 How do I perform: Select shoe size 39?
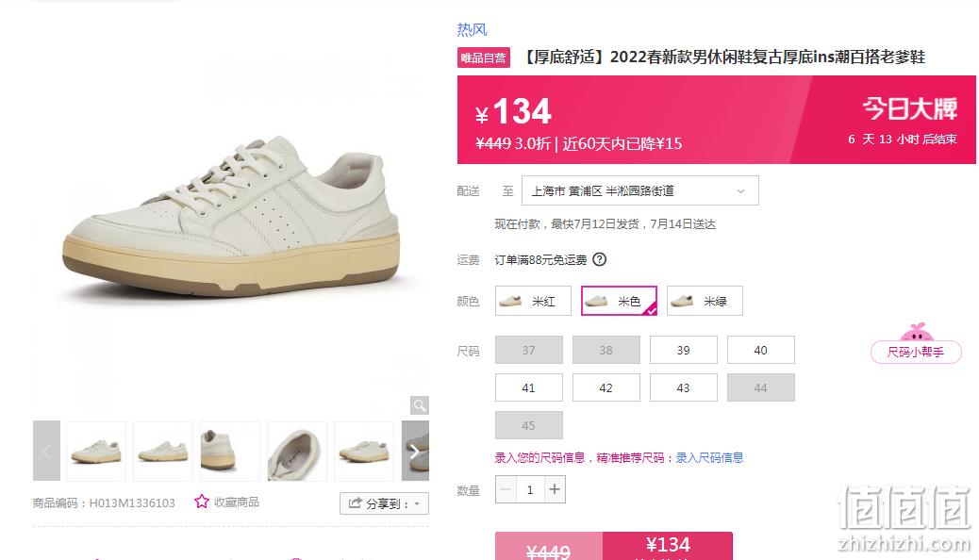684,350
